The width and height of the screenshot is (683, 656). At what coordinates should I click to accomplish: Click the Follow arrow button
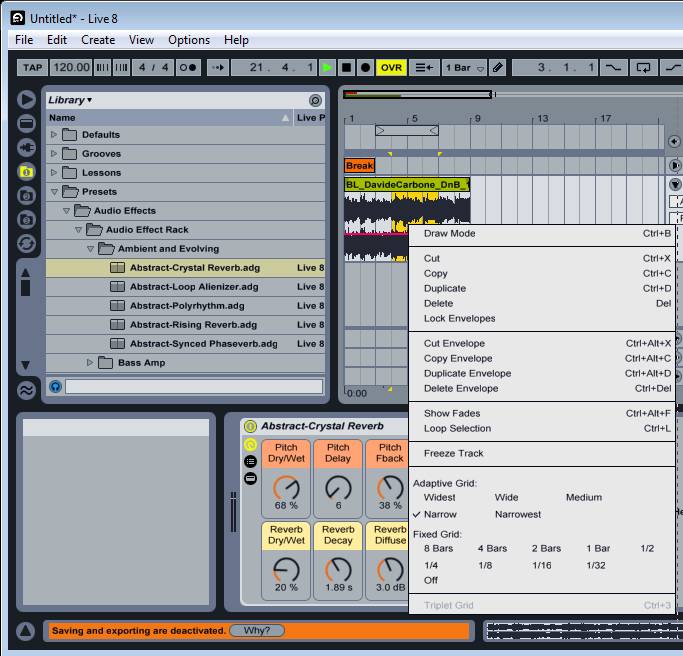[218, 68]
